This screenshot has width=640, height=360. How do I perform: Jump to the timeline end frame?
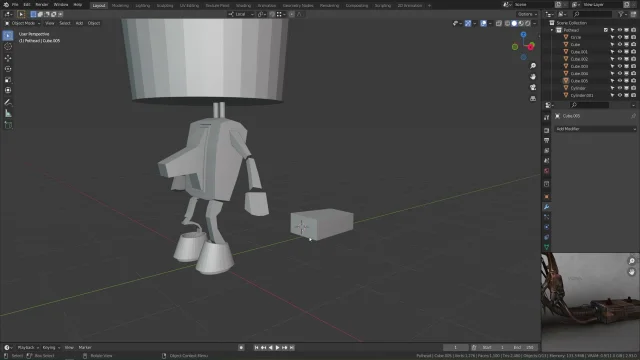click(x=291, y=348)
